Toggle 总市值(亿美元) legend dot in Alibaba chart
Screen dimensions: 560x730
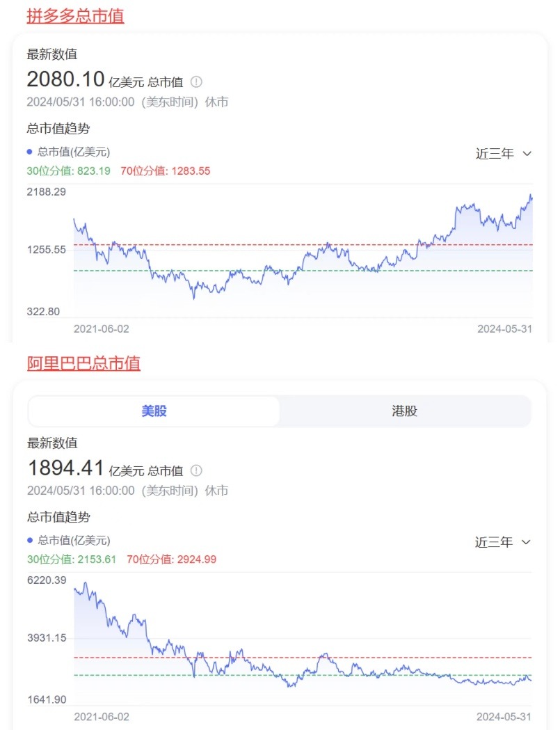30,540
